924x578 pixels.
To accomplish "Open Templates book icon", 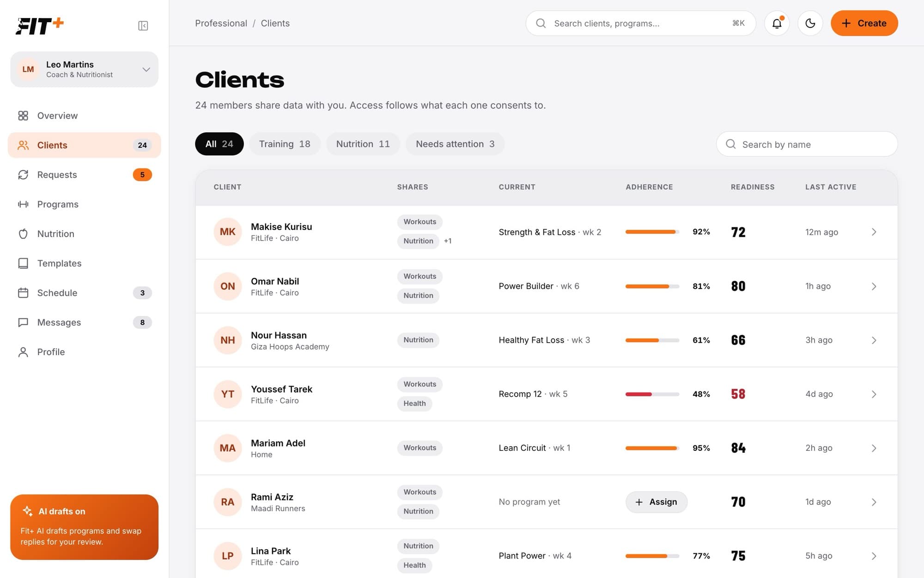I will (23, 264).
